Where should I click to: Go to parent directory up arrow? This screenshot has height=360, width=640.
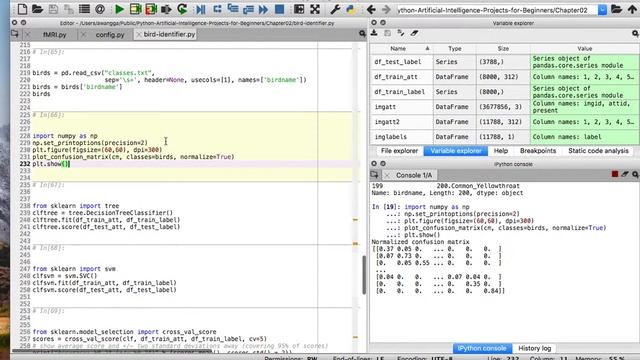tap(632, 9)
